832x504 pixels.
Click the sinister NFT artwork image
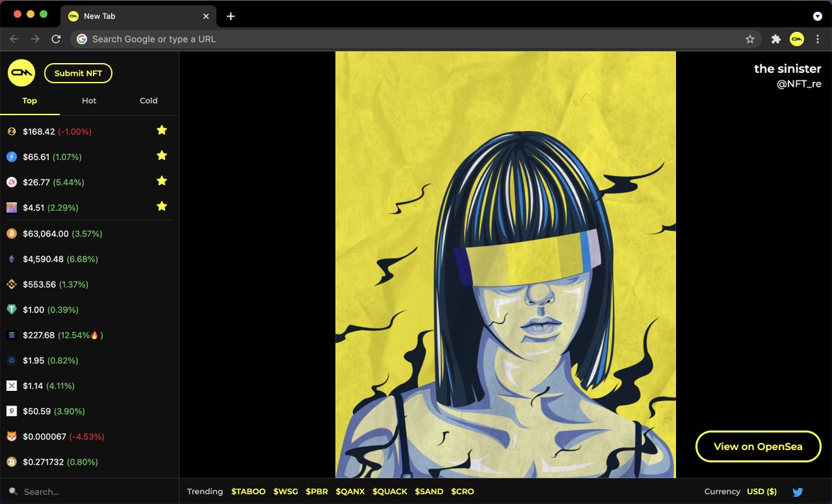[505, 265]
